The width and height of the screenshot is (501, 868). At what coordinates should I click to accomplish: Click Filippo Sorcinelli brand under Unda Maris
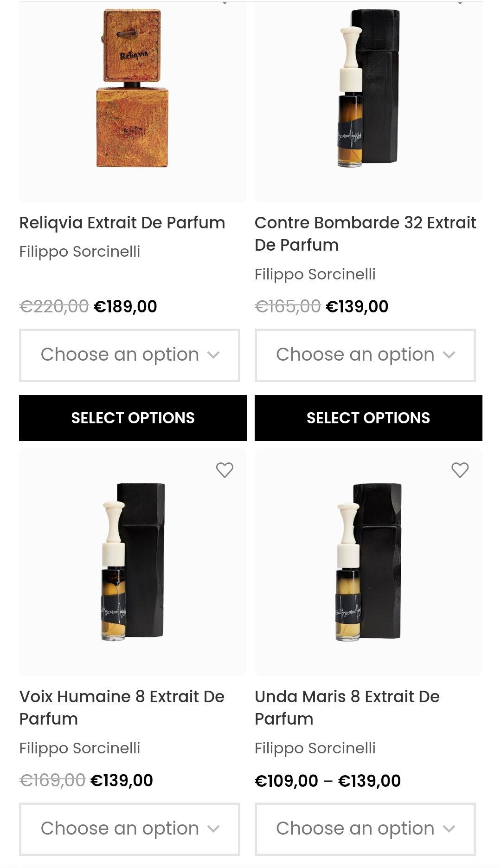315,748
